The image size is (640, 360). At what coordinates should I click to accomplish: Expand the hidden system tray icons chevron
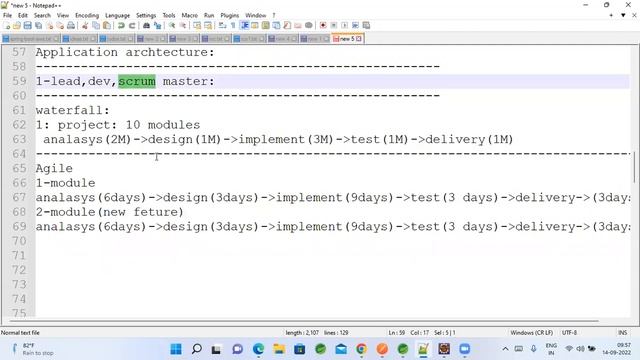tap(505, 349)
